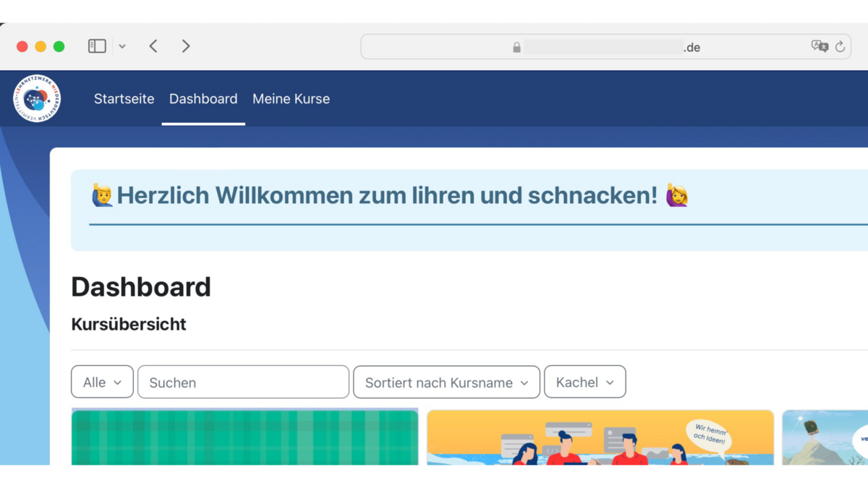
Task: Toggle the Safari sidebar icon
Action: (97, 46)
